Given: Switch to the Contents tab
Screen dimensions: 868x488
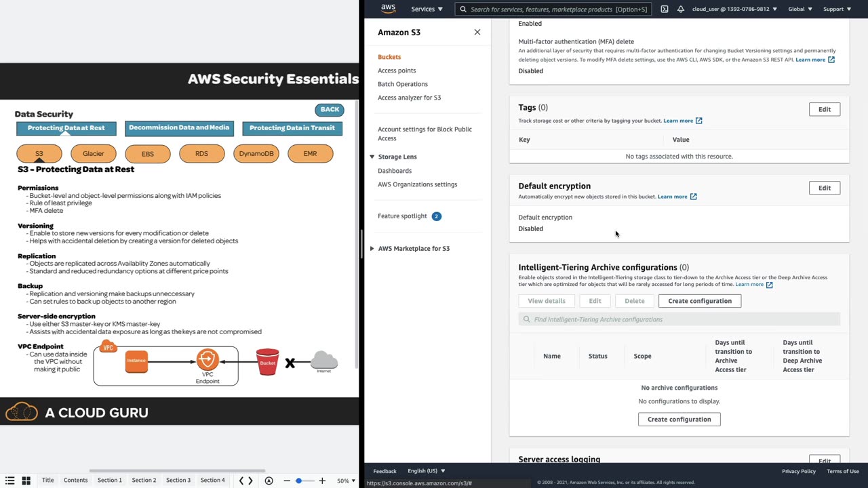Looking at the screenshot, I should (x=75, y=481).
